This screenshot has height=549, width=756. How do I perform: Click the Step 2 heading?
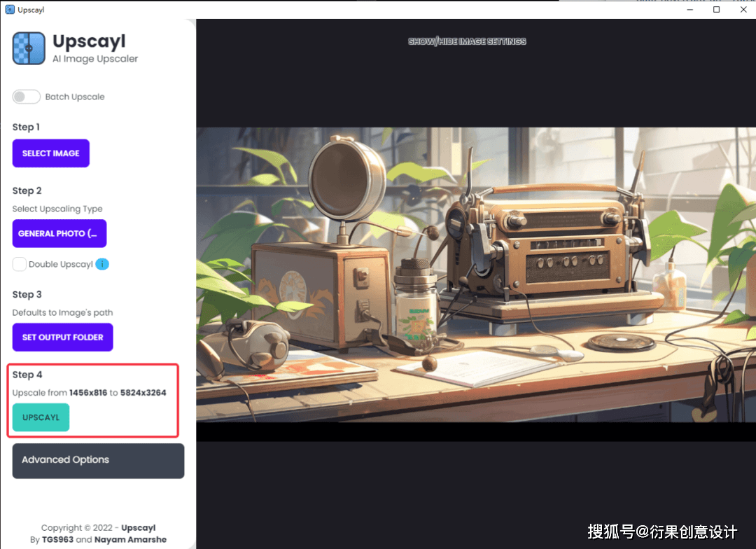27,190
